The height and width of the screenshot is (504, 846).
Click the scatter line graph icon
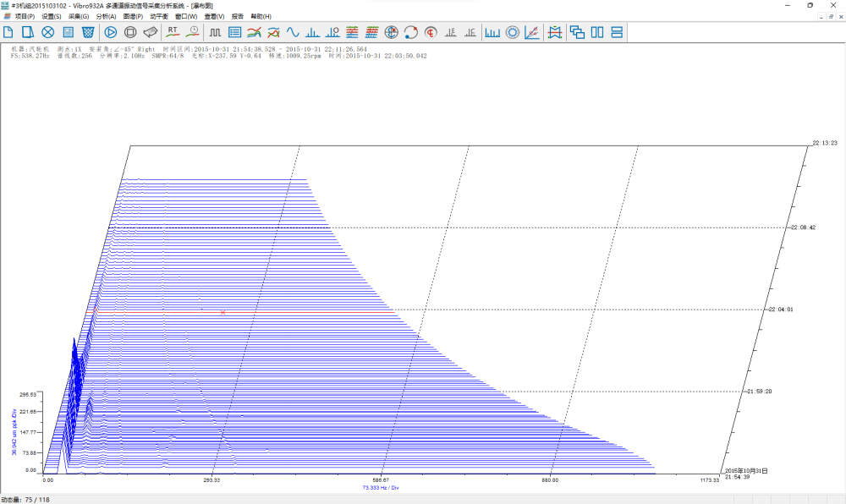point(532,32)
